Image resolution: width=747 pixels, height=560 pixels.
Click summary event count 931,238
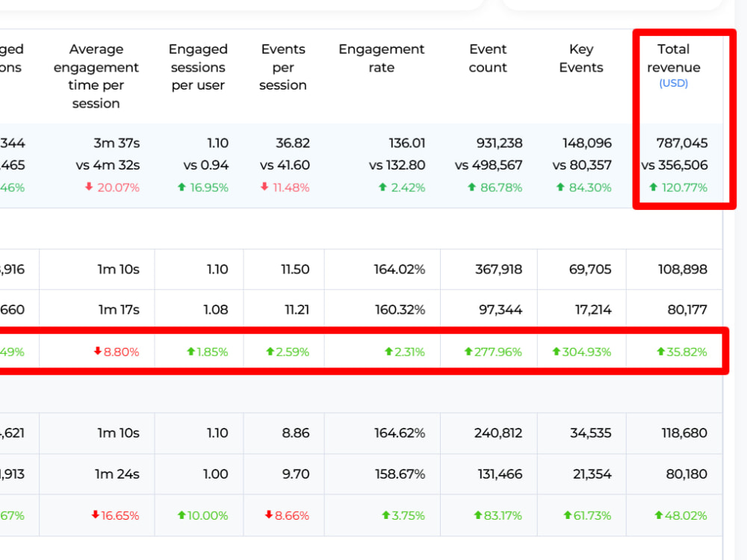[x=499, y=143]
